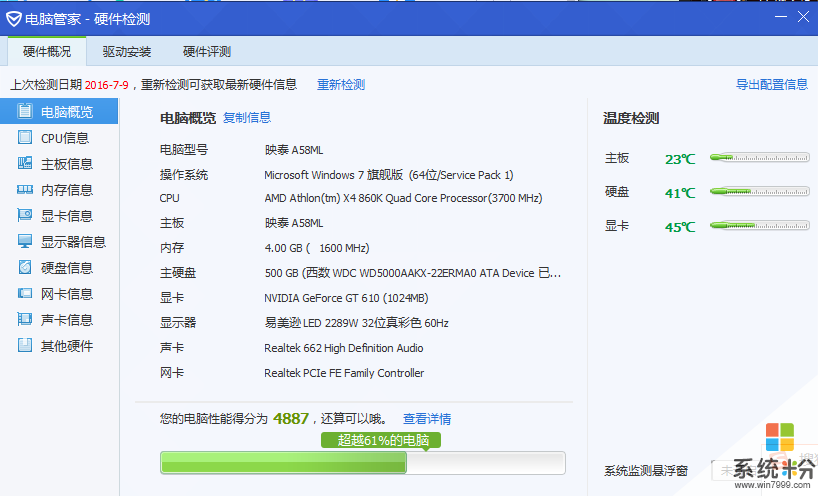Click the 易美逊 LED 2289W display text
The height and width of the screenshot is (496, 818).
tap(356, 323)
